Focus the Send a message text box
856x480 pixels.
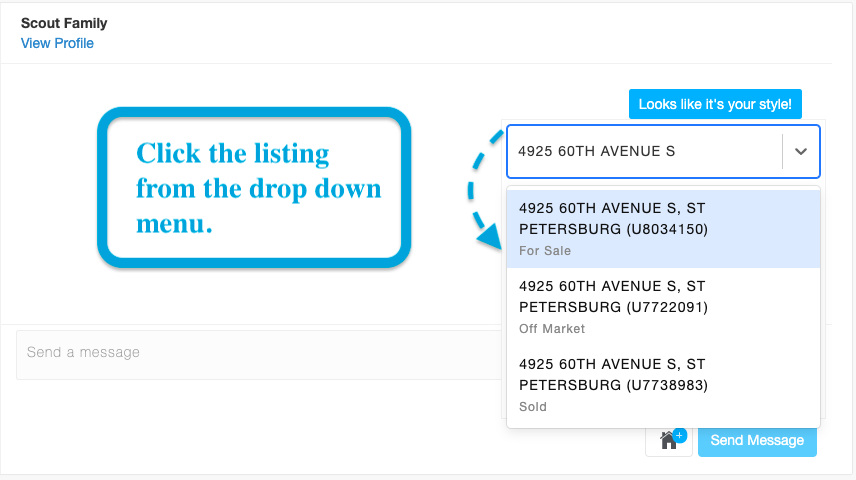(x=259, y=354)
